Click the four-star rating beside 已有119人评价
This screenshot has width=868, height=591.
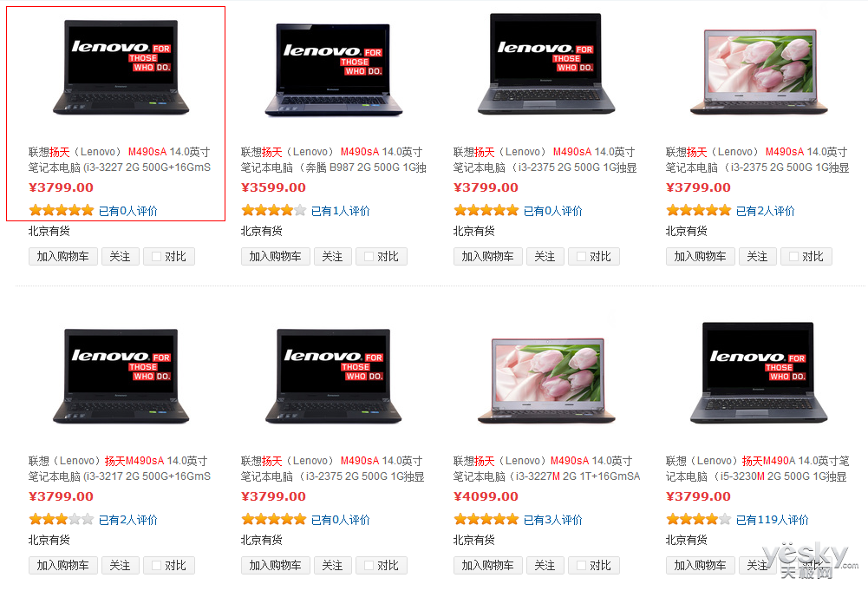coord(699,519)
